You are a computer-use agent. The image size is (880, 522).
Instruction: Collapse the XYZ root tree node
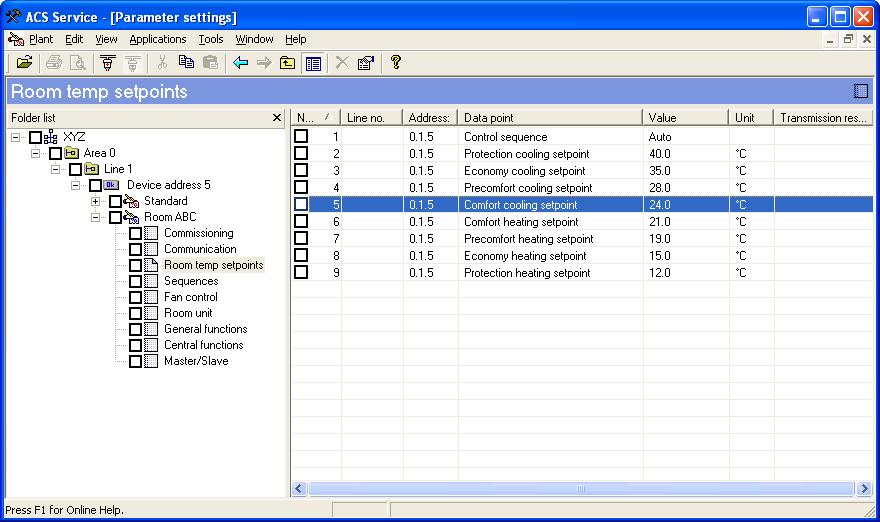click(x=16, y=137)
